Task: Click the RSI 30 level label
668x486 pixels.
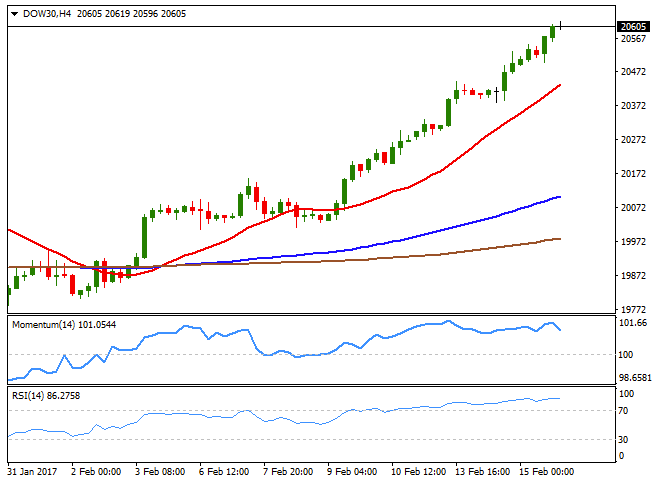Action: [623, 440]
